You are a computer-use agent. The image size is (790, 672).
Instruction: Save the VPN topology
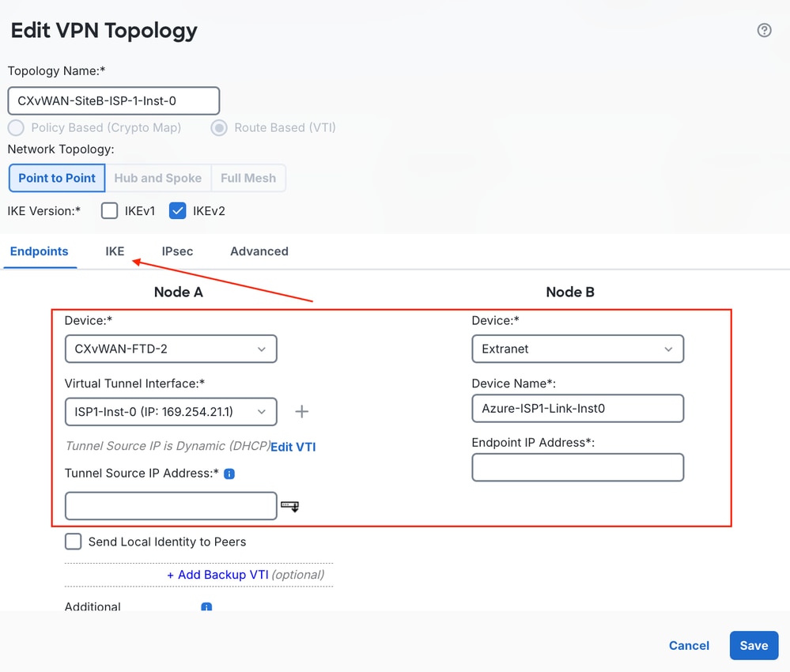click(x=754, y=645)
